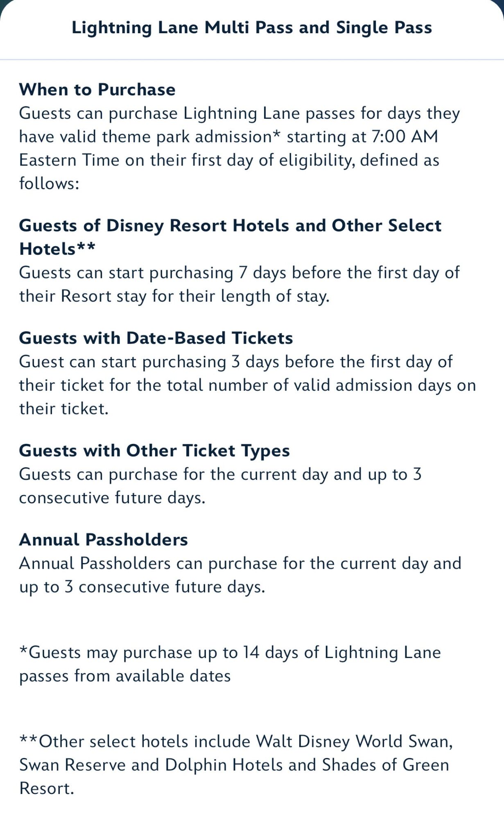Tap the asterisk after theme park admission
The width and height of the screenshot is (504, 819).
pyautogui.click(x=276, y=135)
